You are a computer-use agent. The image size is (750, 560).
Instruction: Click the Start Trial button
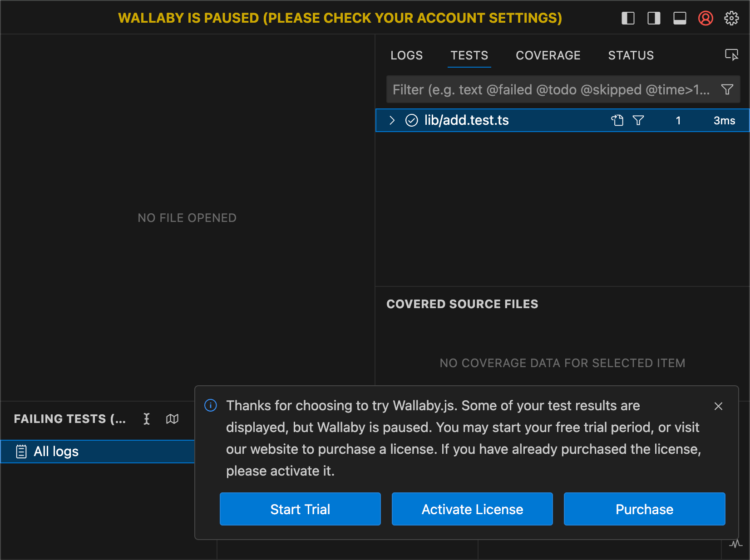[300, 509]
